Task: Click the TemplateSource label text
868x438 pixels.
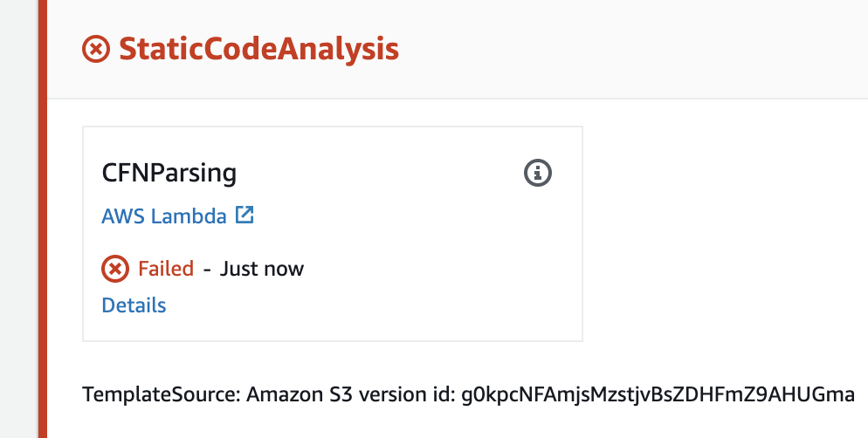Action: 161,395
